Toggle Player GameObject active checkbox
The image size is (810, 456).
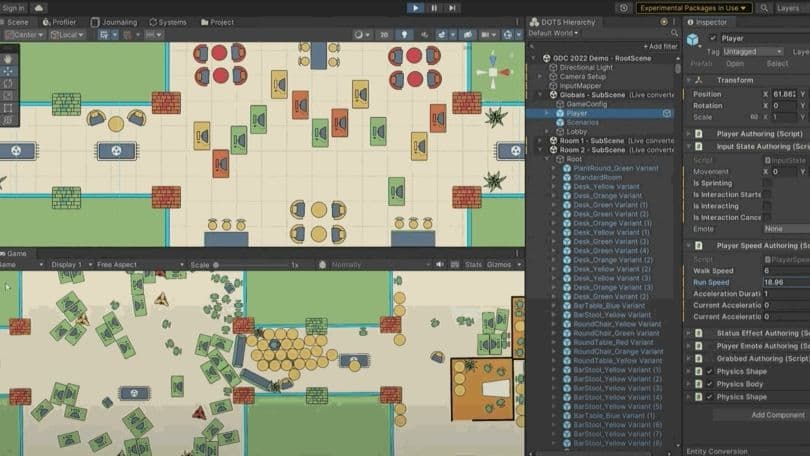pos(713,38)
